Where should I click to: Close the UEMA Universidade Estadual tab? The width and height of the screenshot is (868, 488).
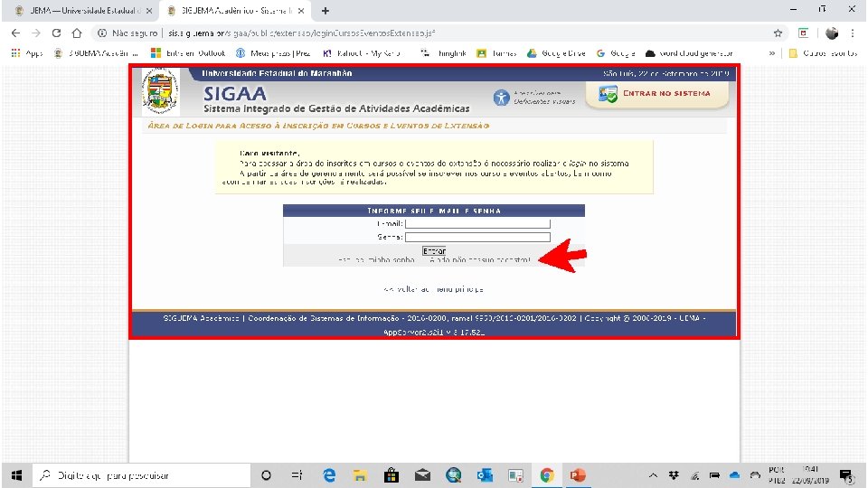coord(149,11)
